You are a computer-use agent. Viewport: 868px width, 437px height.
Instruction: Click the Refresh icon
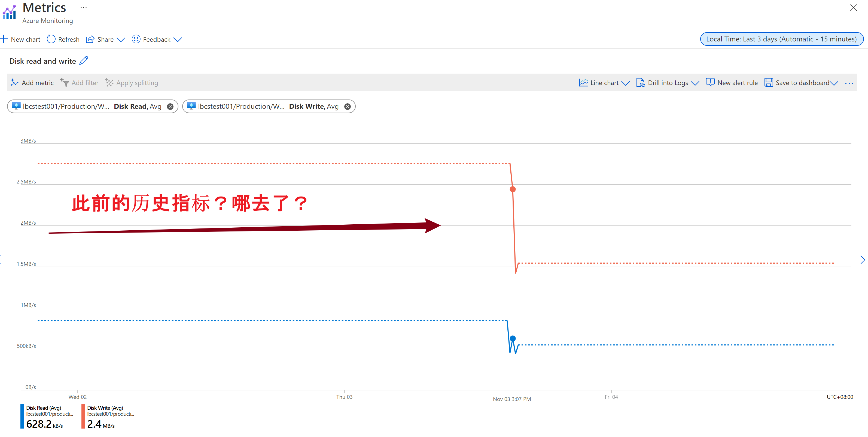pos(51,40)
